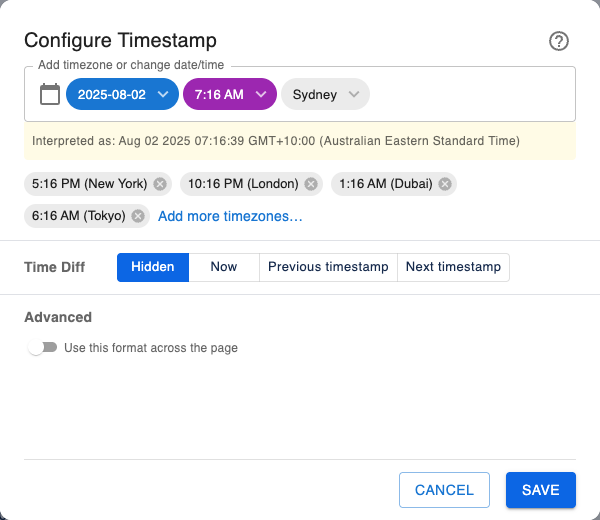Click the Advanced section heading
Viewport: 600px width, 520px height.
pos(58,317)
